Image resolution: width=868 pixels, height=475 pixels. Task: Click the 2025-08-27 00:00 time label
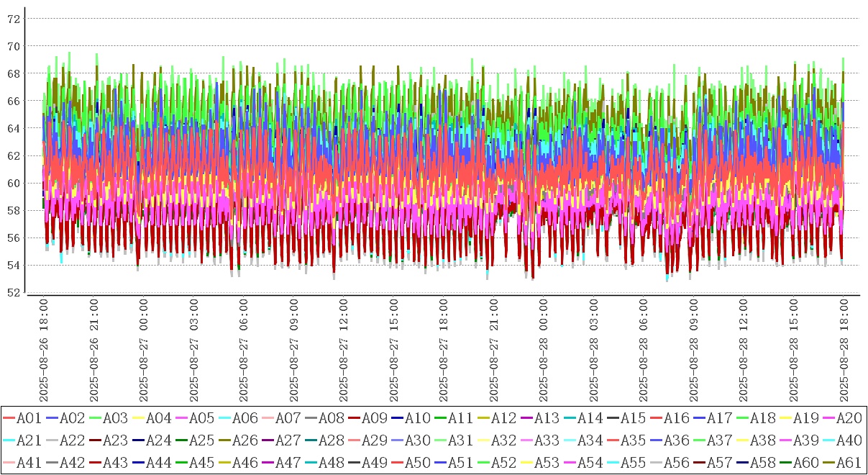click(x=144, y=350)
